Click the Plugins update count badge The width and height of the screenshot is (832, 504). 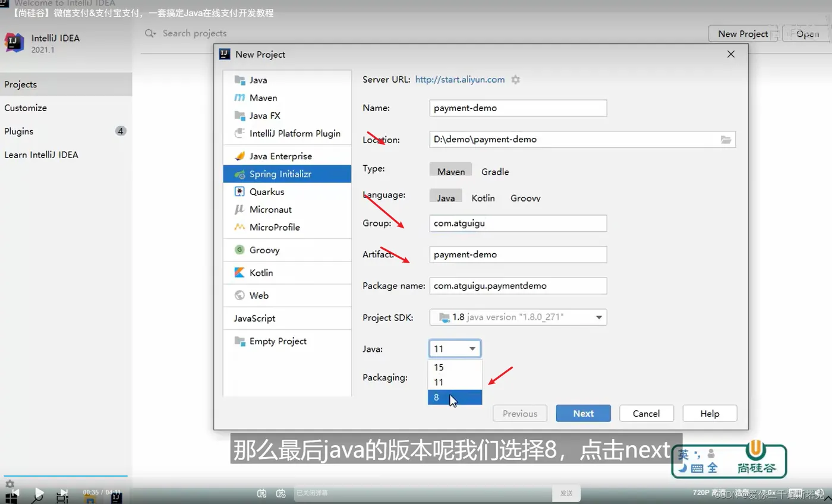pos(121,131)
